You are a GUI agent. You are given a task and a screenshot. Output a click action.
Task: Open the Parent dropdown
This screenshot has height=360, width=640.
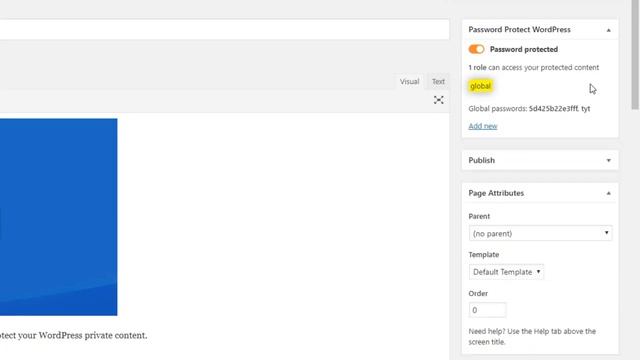point(540,233)
